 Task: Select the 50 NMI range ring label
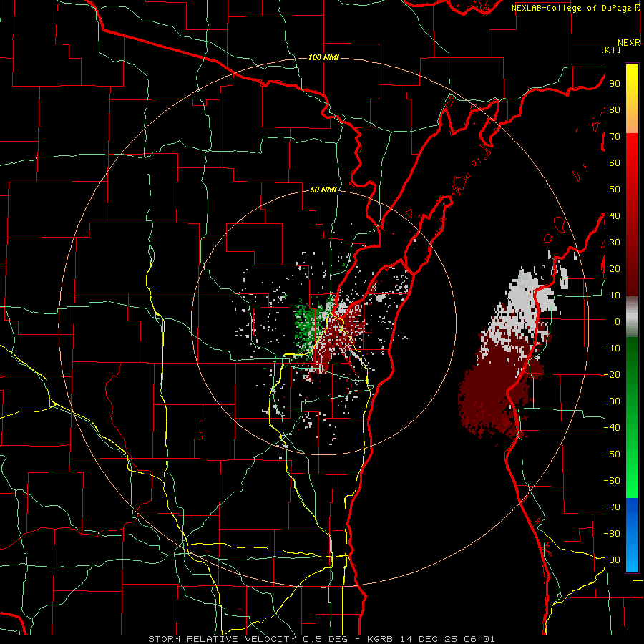(x=323, y=190)
